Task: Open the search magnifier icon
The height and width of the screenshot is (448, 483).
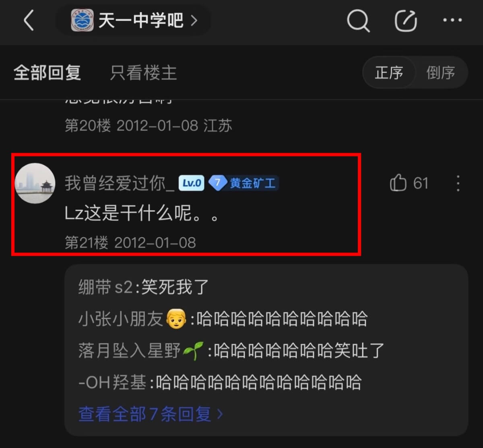Action: pyautogui.click(x=358, y=20)
